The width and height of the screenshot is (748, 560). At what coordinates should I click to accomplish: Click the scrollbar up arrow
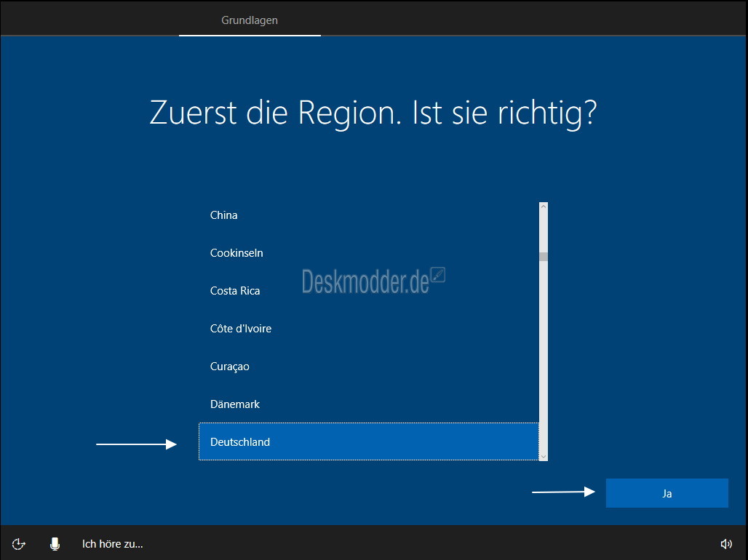click(544, 207)
